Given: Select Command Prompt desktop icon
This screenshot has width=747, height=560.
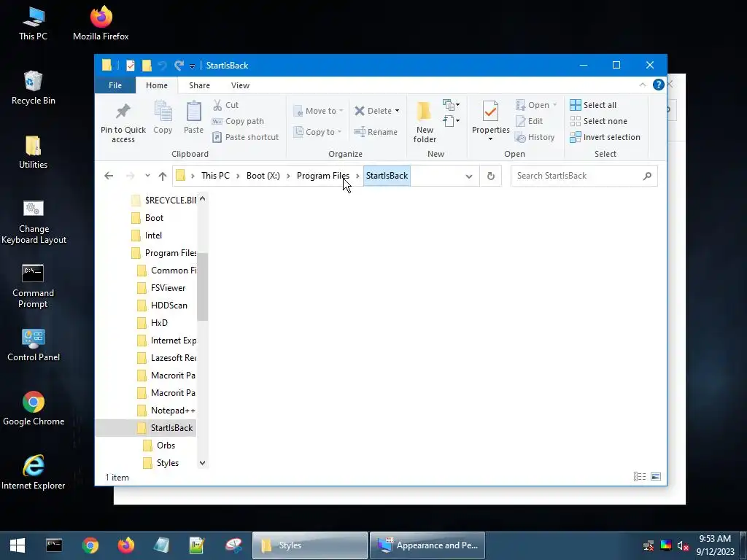Looking at the screenshot, I should coord(33,286).
